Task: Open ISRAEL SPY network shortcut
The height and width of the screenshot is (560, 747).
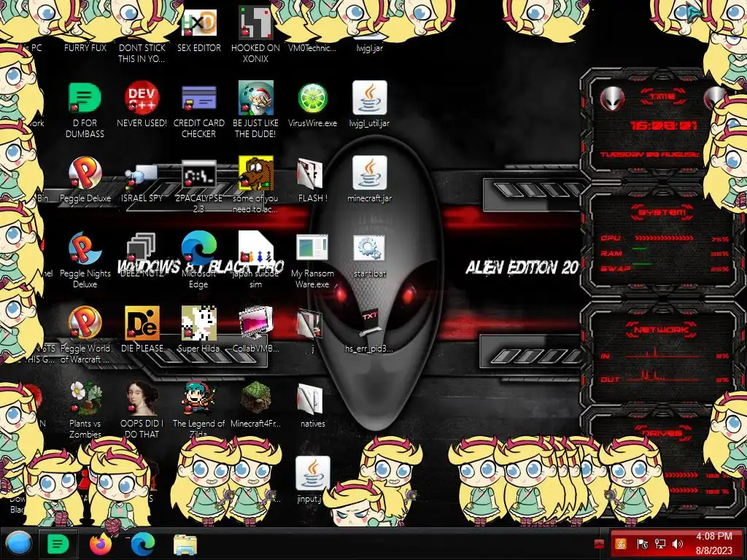Action: pos(142,176)
